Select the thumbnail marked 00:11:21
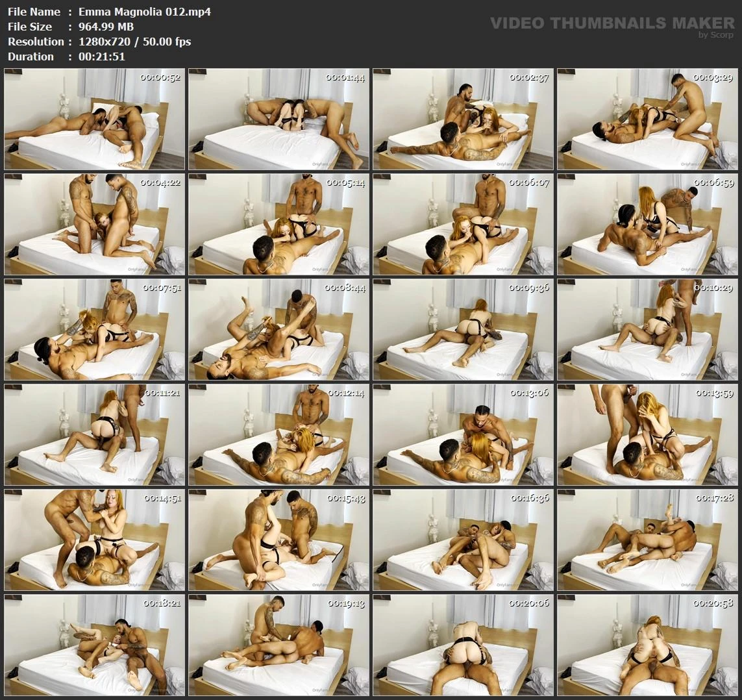This screenshot has width=742, height=700. point(95,435)
